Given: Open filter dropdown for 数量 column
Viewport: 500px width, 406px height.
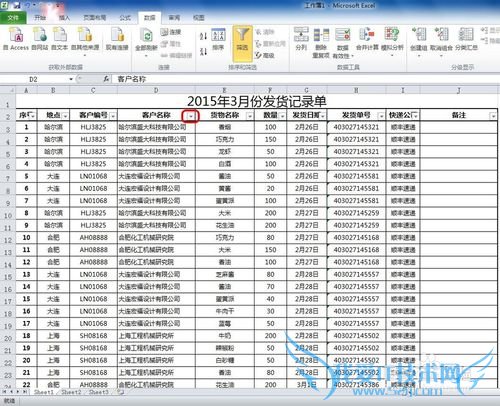Looking at the screenshot, I should point(282,116).
